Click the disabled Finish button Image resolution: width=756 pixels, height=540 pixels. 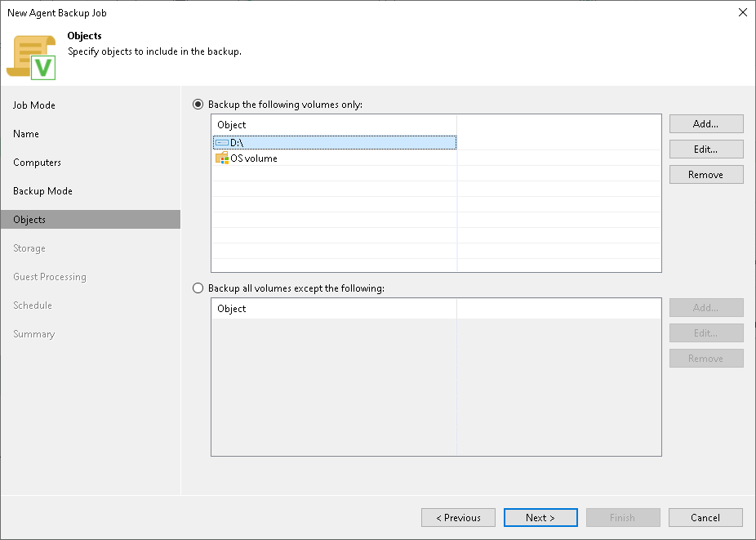[x=623, y=517]
